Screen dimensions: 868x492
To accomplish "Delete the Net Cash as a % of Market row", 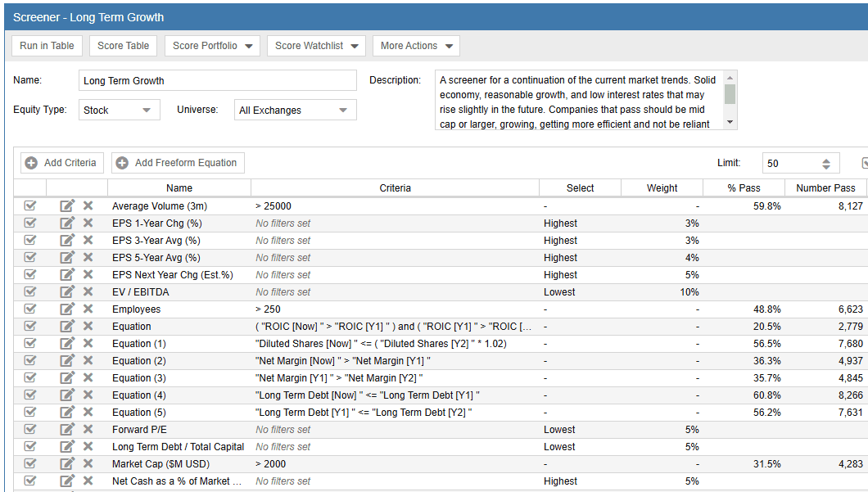I will tap(88, 481).
